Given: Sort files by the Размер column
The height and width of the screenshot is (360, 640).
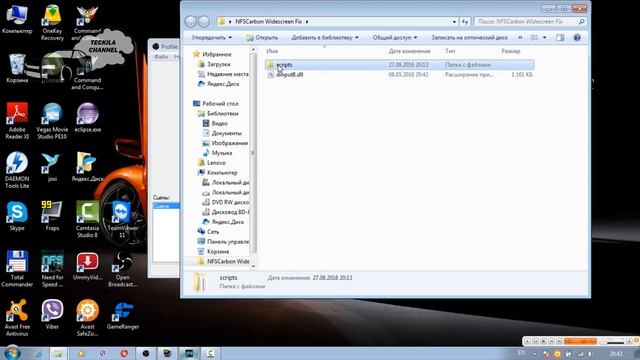Looking at the screenshot, I should pos(511,51).
